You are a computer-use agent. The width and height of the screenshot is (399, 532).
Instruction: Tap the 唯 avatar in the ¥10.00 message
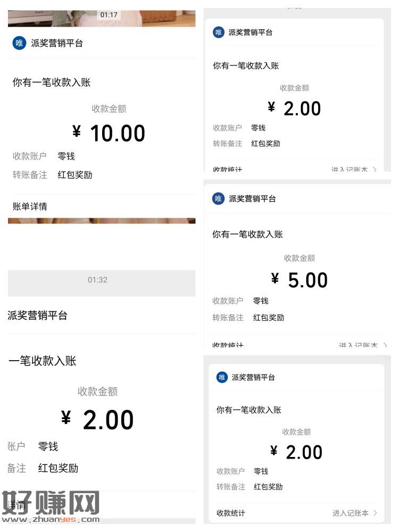point(19,43)
